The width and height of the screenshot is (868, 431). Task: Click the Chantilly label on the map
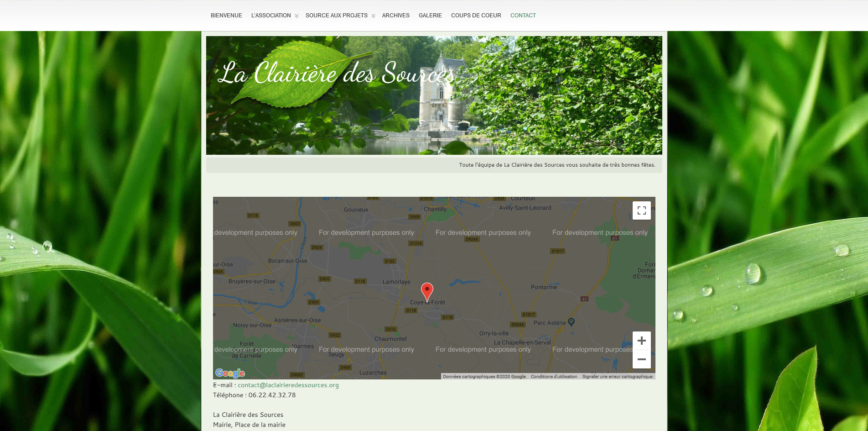pos(435,209)
